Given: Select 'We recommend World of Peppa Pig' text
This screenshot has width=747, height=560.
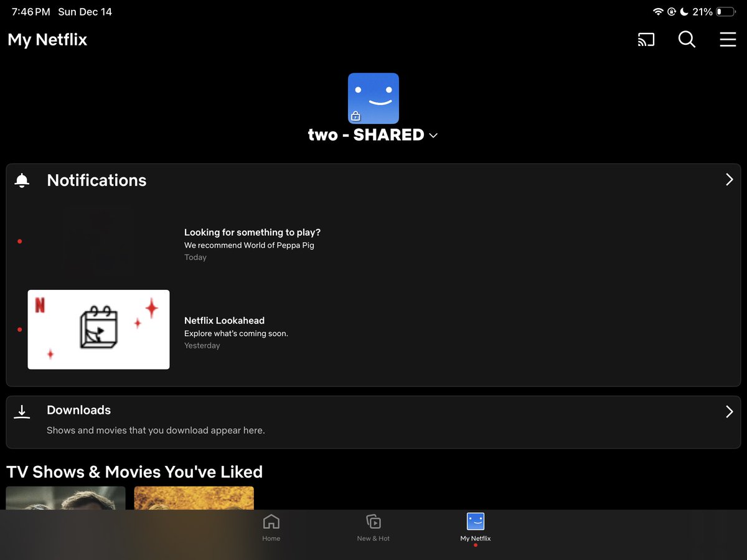Looking at the screenshot, I should [249, 245].
